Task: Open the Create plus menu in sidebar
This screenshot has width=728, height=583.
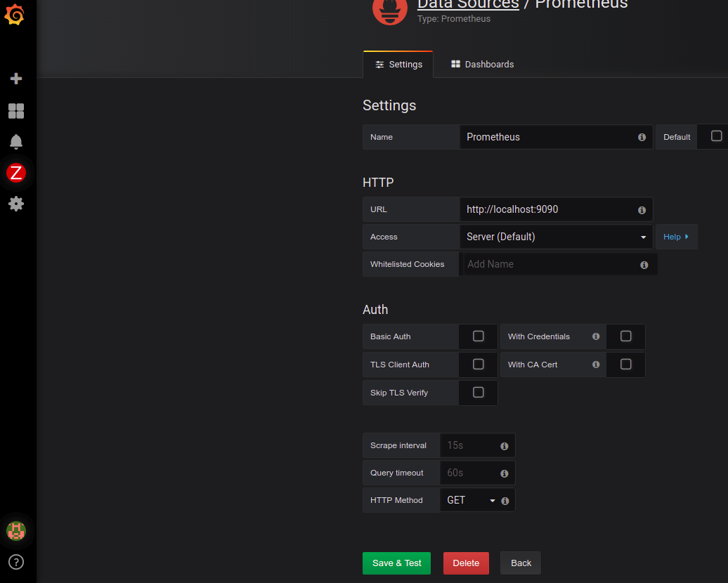Action: [x=16, y=79]
